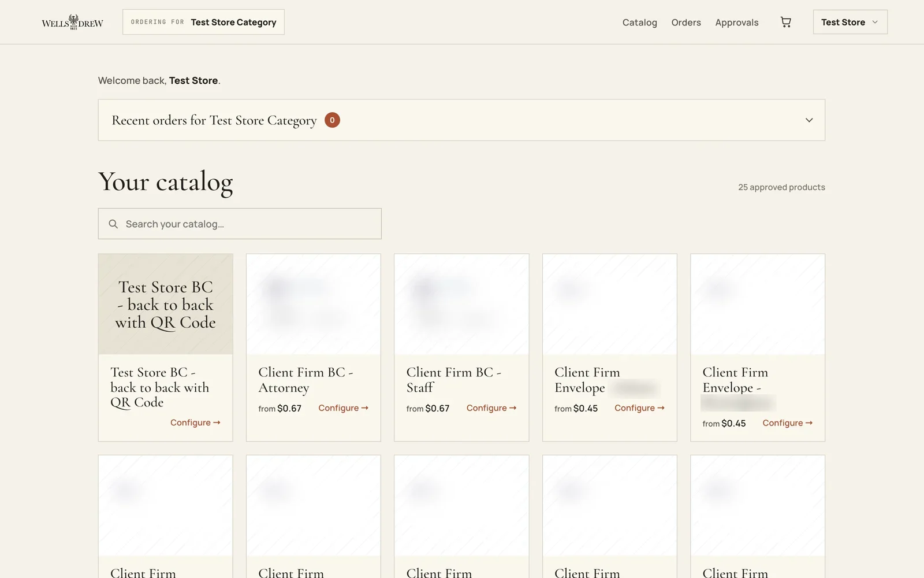Configure Client Firm BC - Staff

pos(491,408)
